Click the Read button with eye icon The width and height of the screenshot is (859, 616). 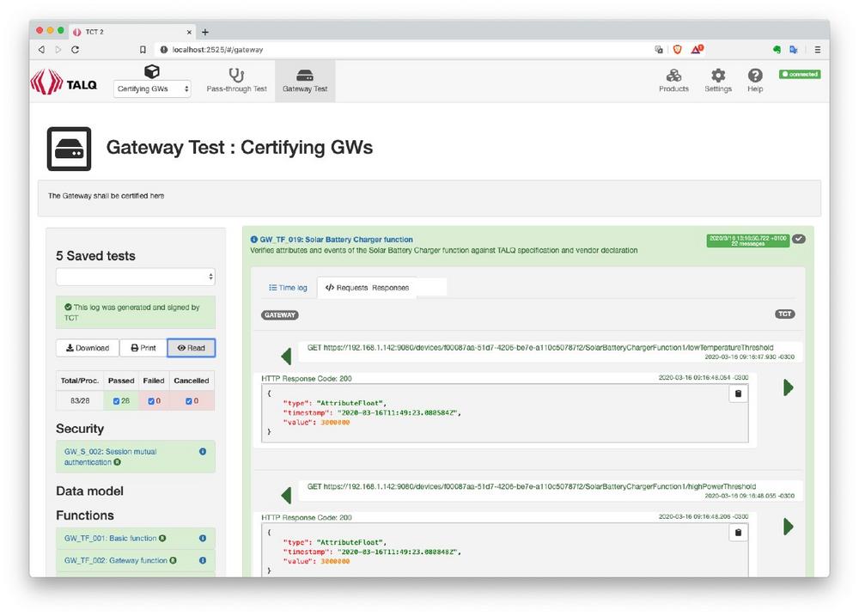[x=192, y=348]
